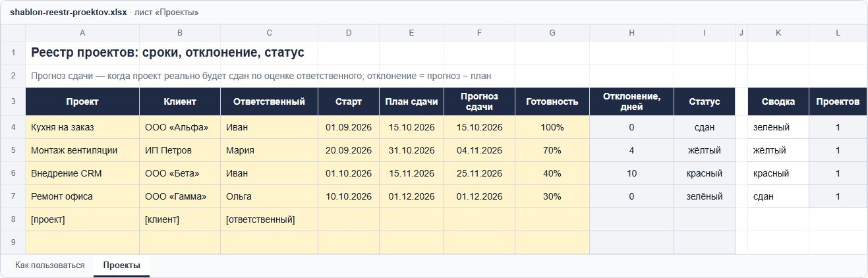Screen dimensions: 868x278
Task: Click the subtitle cell starting «Прогноз сдачи —»
Action: point(261,76)
